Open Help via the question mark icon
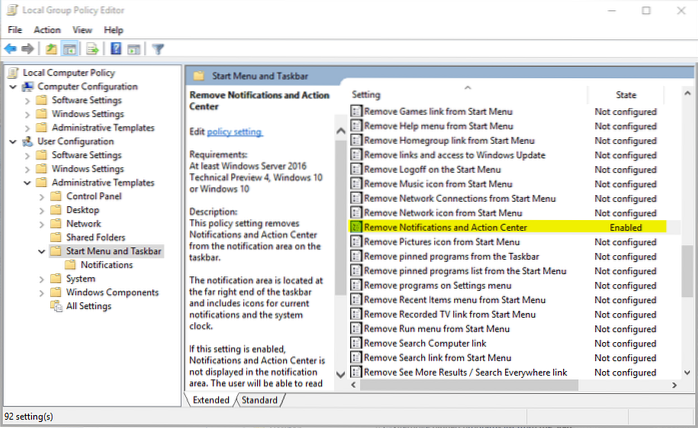The width and height of the screenshot is (698, 428). coord(117,48)
